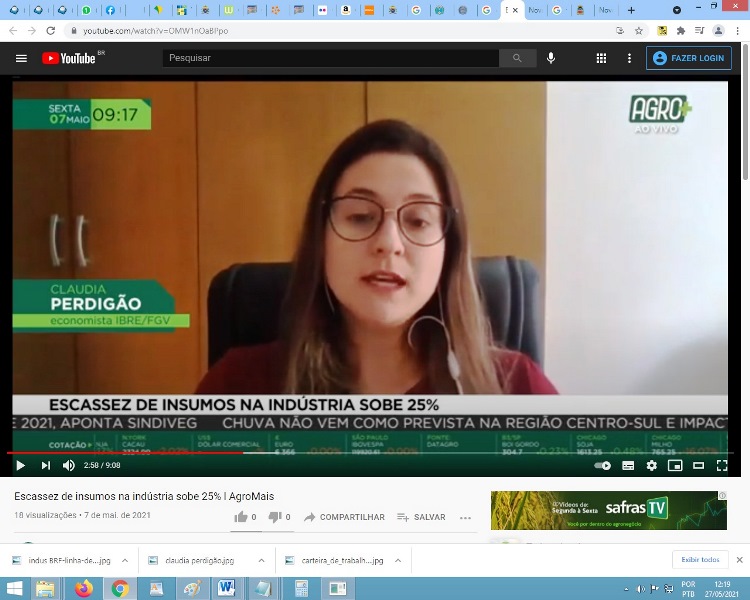Click the taskbar volume speaker icon

(640, 589)
